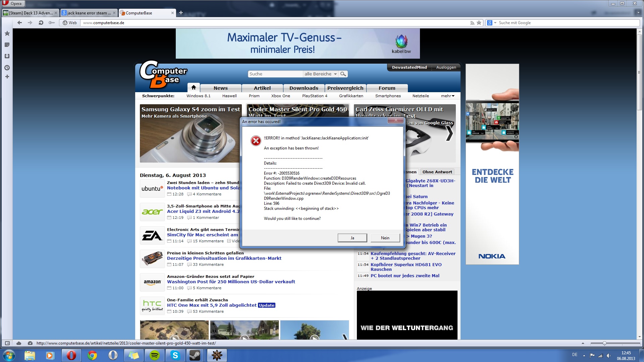The width and height of the screenshot is (644, 362).
Task: Expand the 'mehr' topics menu
Action: pos(448,96)
